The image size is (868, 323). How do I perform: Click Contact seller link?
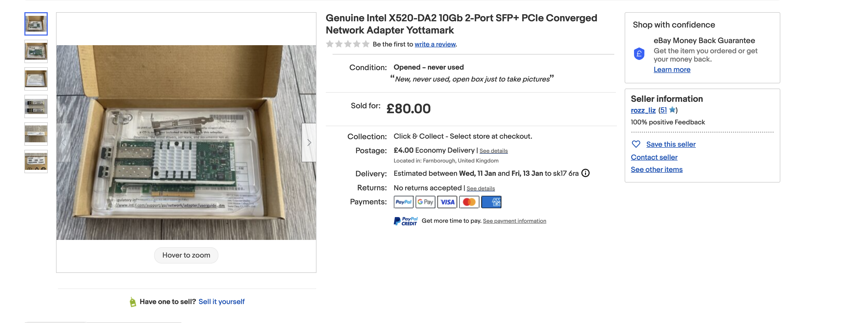pyautogui.click(x=654, y=157)
